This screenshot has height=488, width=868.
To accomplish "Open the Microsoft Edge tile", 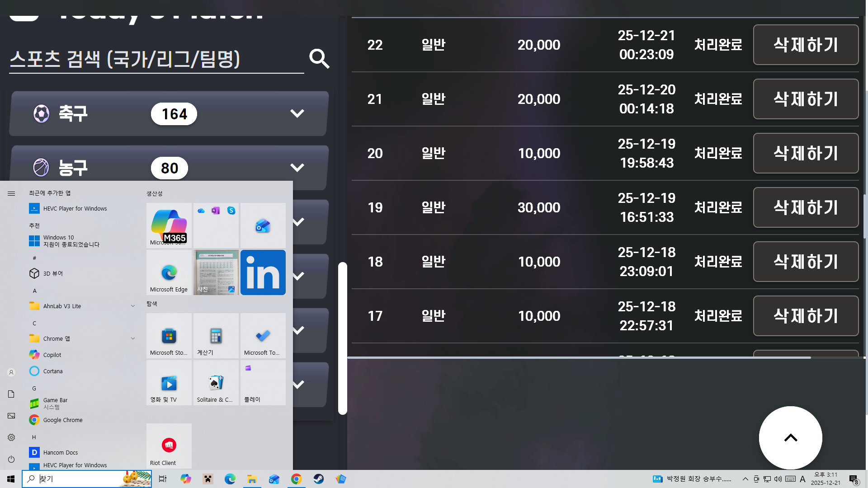I will 169,272.
